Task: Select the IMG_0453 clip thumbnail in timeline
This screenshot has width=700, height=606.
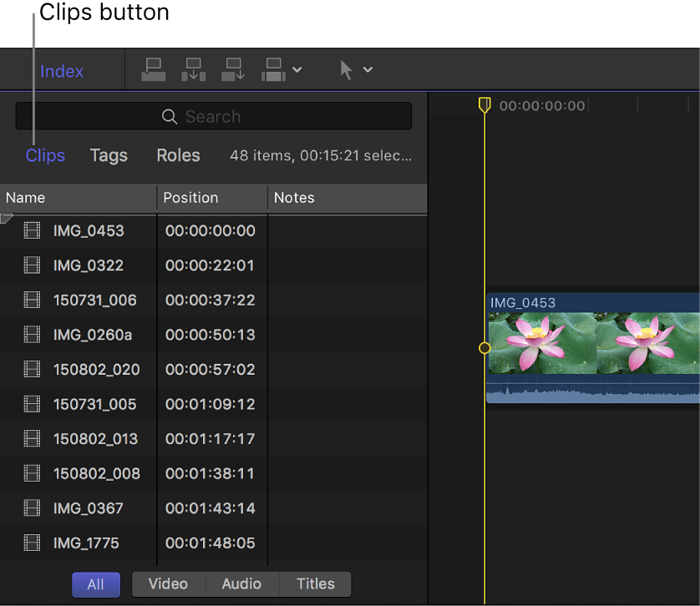Action: pyautogui.click(x=593, y=346)
